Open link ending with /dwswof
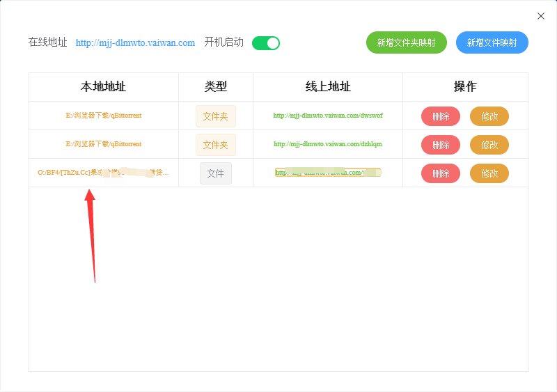Image resolution: width=557 pixels, height=392 pixels. coord(328,116)
